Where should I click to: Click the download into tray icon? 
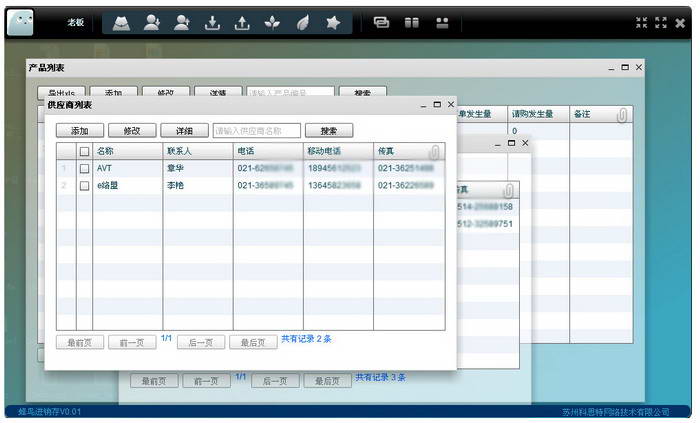click(x=212, y=23)
